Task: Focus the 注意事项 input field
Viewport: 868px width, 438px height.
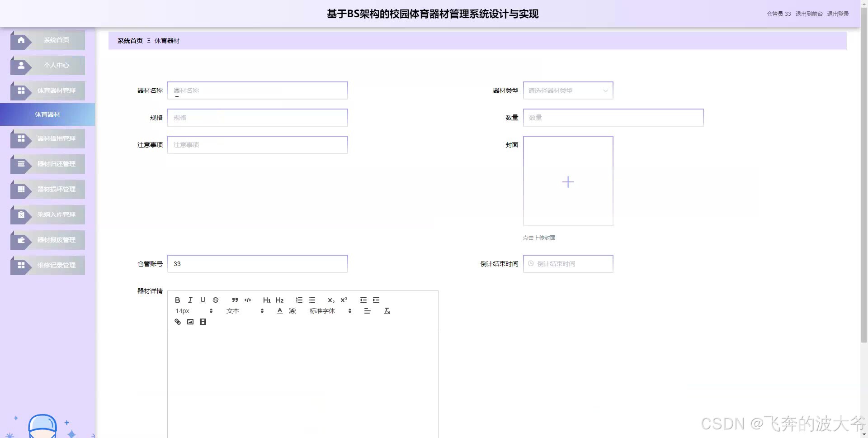Action: pos(257,145)
